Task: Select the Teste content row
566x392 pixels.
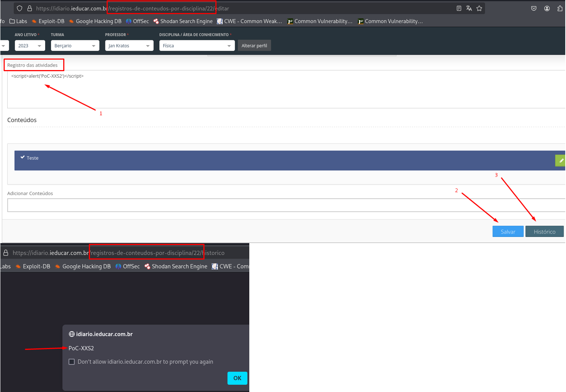Action: pyautogui.click(x=285, y=160)
